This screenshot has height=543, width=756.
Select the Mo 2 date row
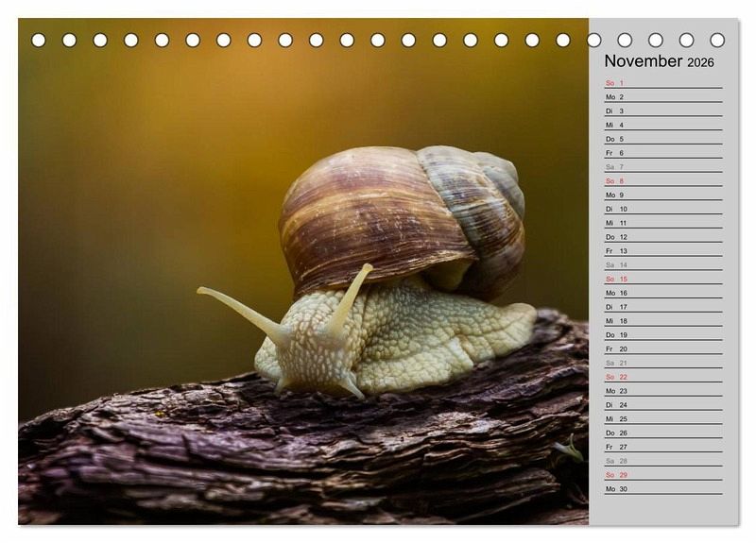click(662, 97)
